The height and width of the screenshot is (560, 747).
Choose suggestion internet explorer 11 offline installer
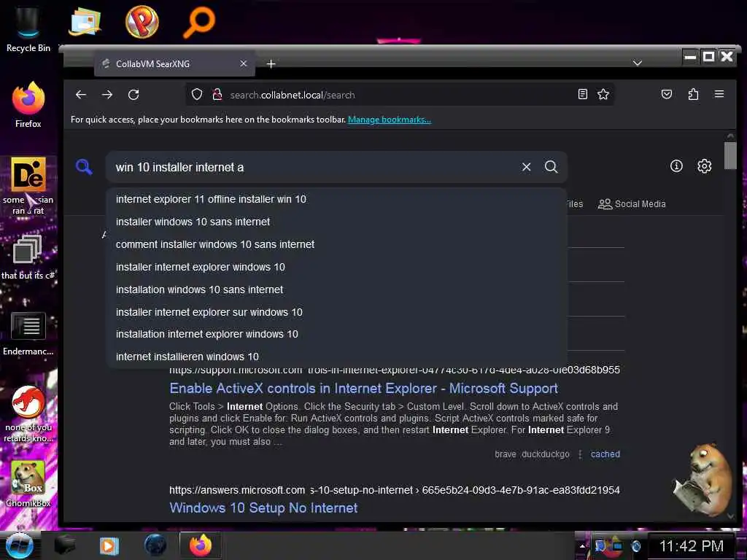coord(336,199)
